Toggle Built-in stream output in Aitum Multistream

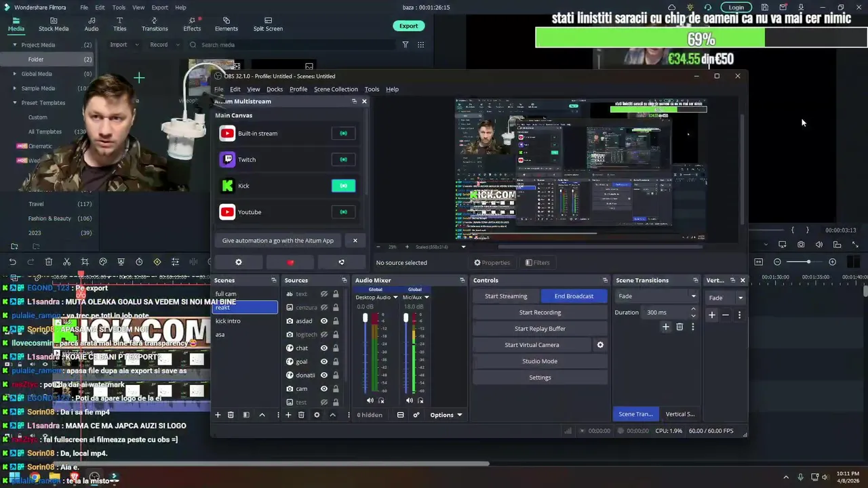(343, 134)
